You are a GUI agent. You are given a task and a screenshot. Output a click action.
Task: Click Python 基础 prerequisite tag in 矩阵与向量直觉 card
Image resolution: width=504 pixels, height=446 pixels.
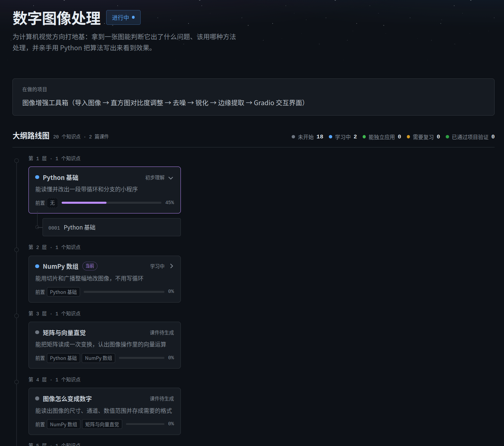tap(63, 358)
